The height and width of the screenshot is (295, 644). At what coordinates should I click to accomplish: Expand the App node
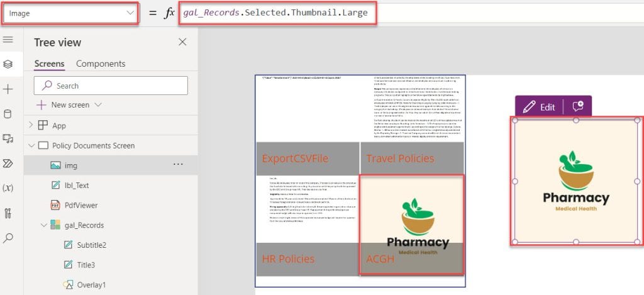click(31, 126)
